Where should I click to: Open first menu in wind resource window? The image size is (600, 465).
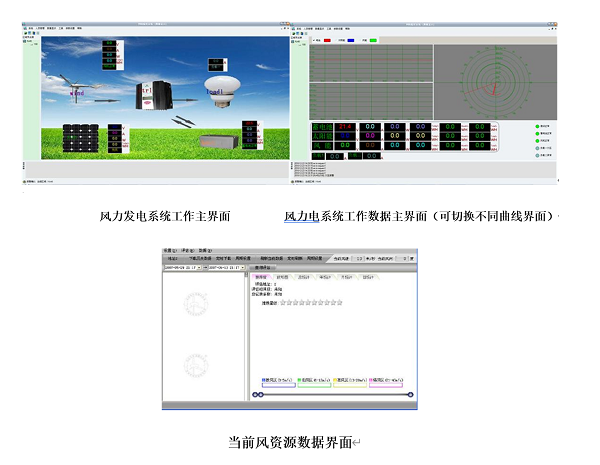click(171, 250)
